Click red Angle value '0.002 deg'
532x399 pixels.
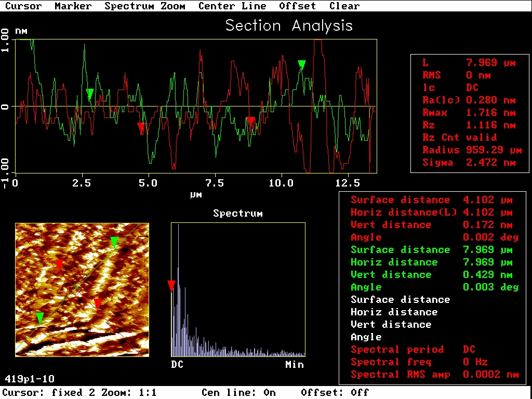tap(491, 237)
